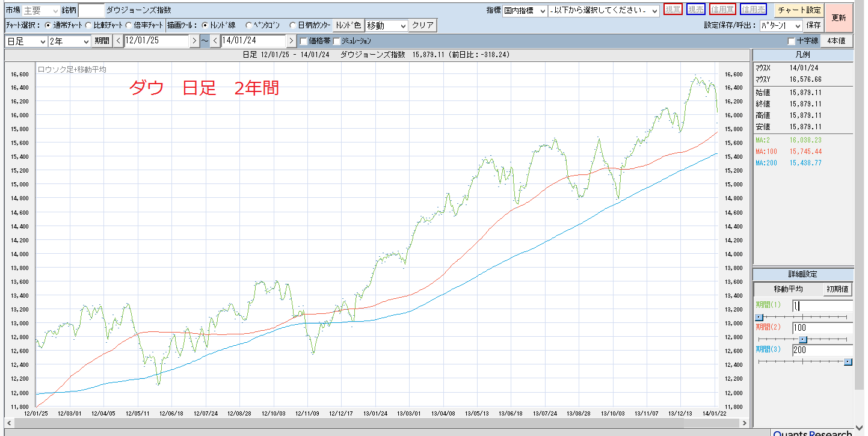
Task: Step start date 12/01/25 backward with left arrow
Action: [118, 41]
